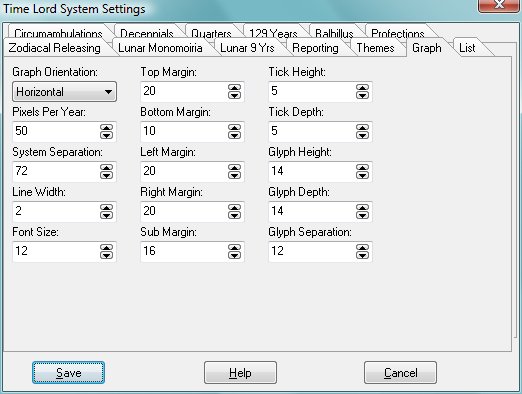Open the Profections tab

[398, 32]
